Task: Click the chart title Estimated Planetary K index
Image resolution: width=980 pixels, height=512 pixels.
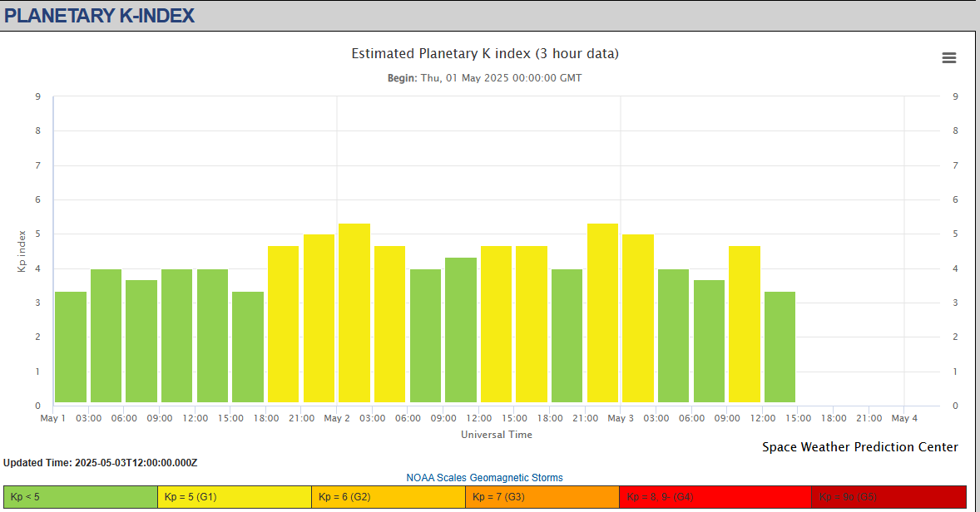Action: tap(485, 54)
